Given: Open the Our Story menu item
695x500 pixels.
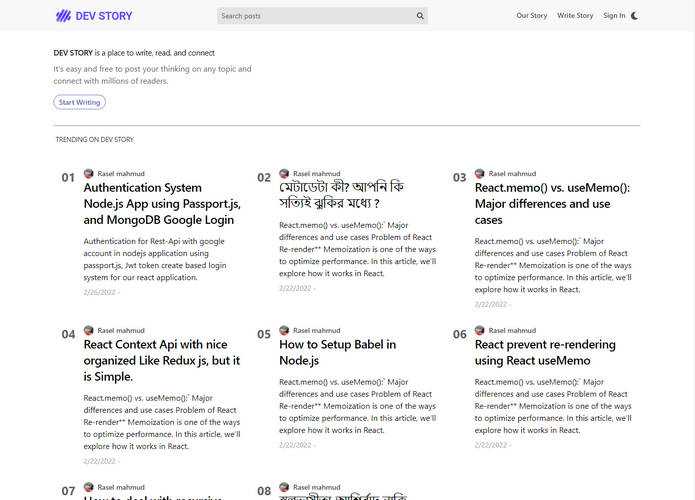Looking at the screenshot, I should click(531, 16).
